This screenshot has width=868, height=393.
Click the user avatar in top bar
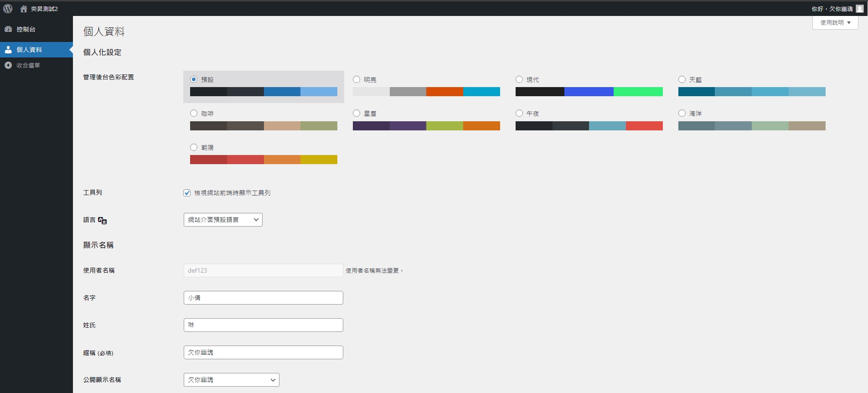pyautogui.click(x=859, y=9)
